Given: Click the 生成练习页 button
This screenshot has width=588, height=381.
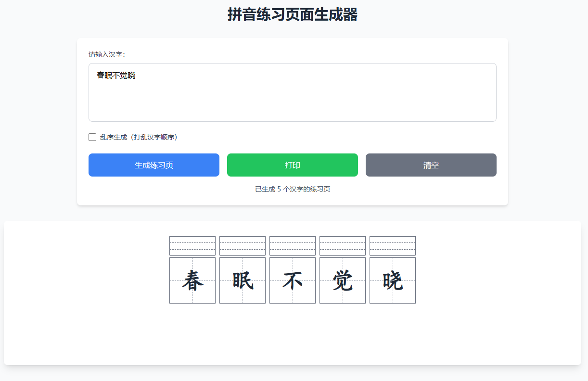Looking at the screenshot, I should (x=153, y=165).
